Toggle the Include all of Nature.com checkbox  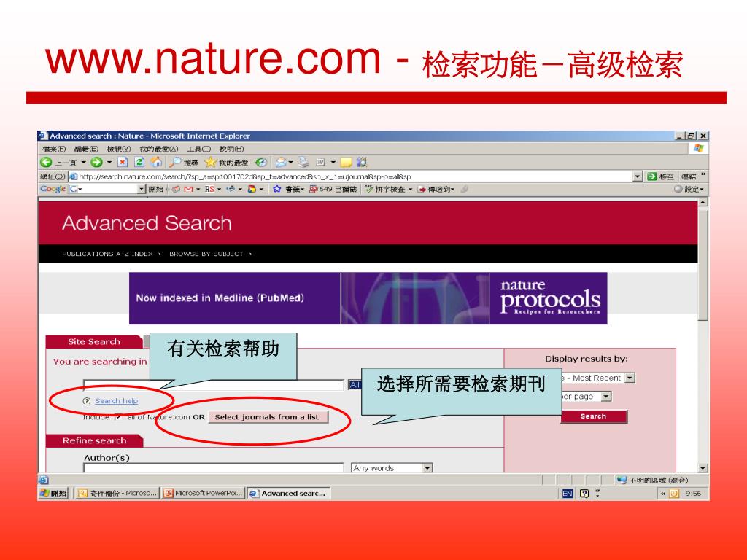click(x=117, y=417)
